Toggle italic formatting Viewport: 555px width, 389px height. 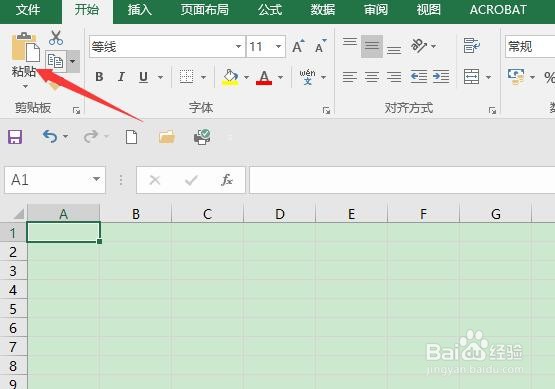point(121,77)
